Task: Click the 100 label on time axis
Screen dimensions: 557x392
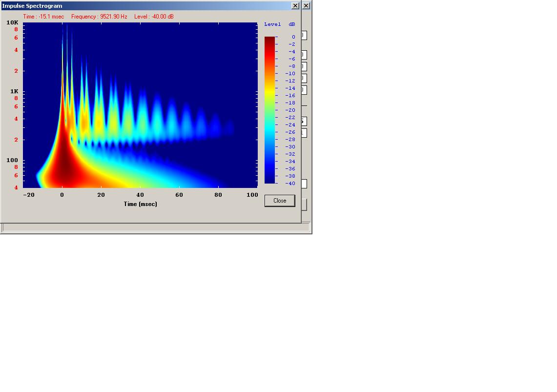Action: coord(252,195)
